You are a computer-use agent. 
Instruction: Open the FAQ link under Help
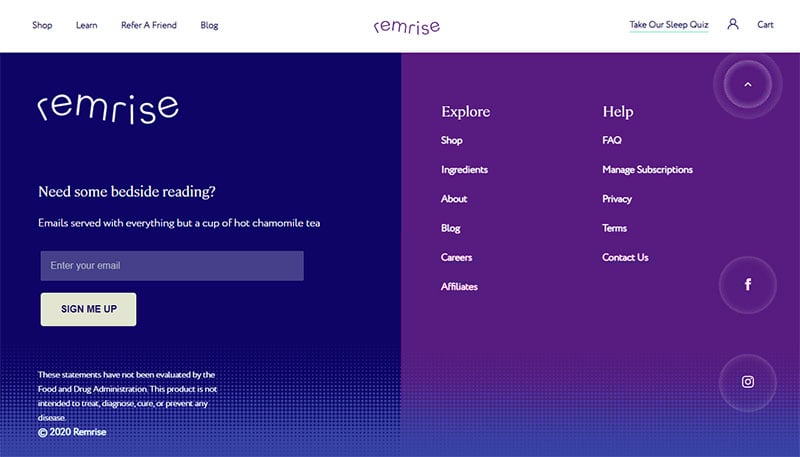[x=612, y=140]
